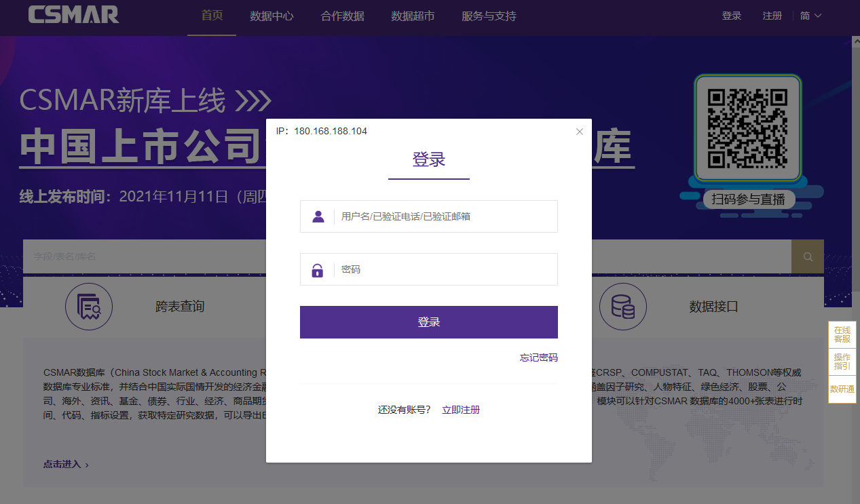Screen dimensions: 860x504
Task: Open the language dropdown labeled 简
Action: (x=810, y=16)
